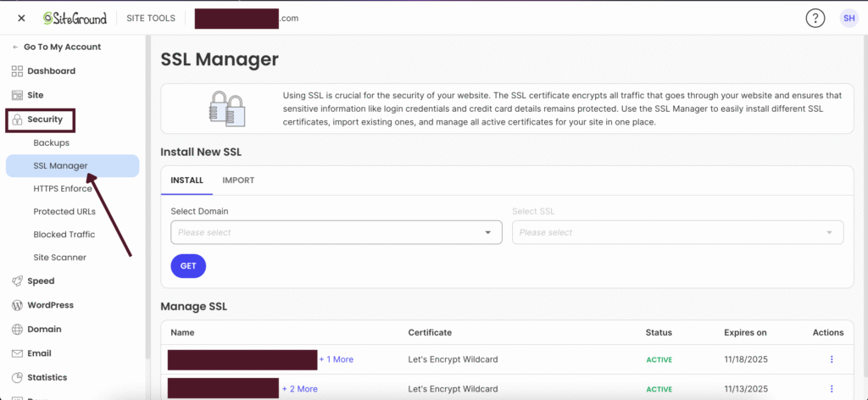868x400 pixels.
Task: Open the Select SSL dropdown
Action: click(x=677, y=232)
